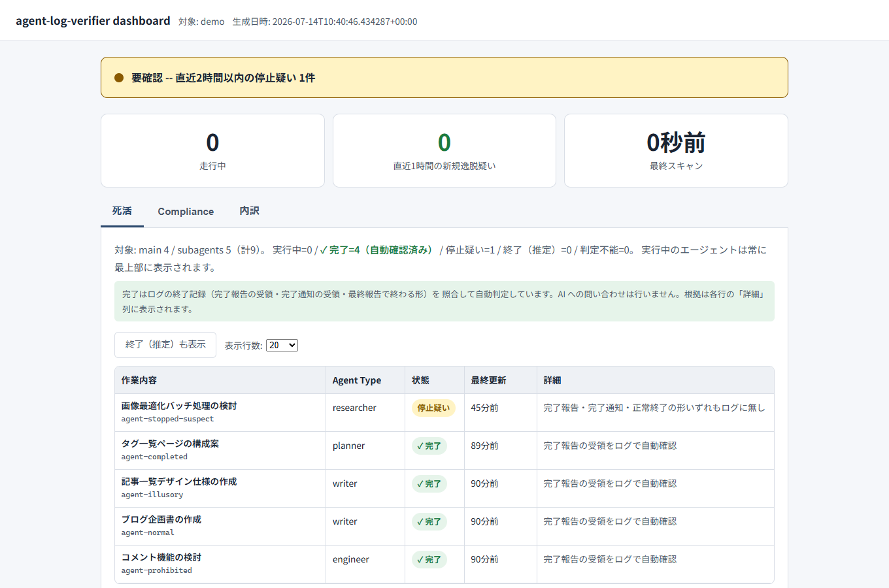The image size is (889, 588).
Task: Click the detail text 完了報告・完了通知・正常終了の形いずれもログに無し
Action: pyautogui.click(x=654, y=408)
